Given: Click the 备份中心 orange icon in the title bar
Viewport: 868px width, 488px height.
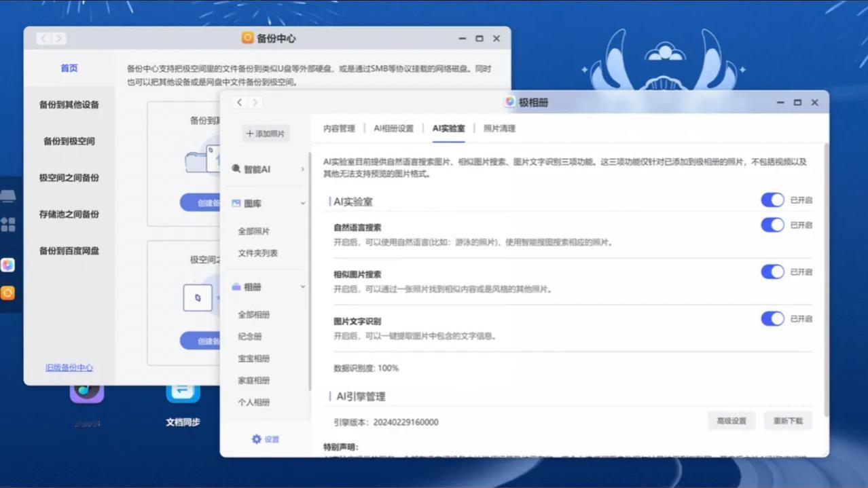Looking at the screenshot, I should click(248, 38).
